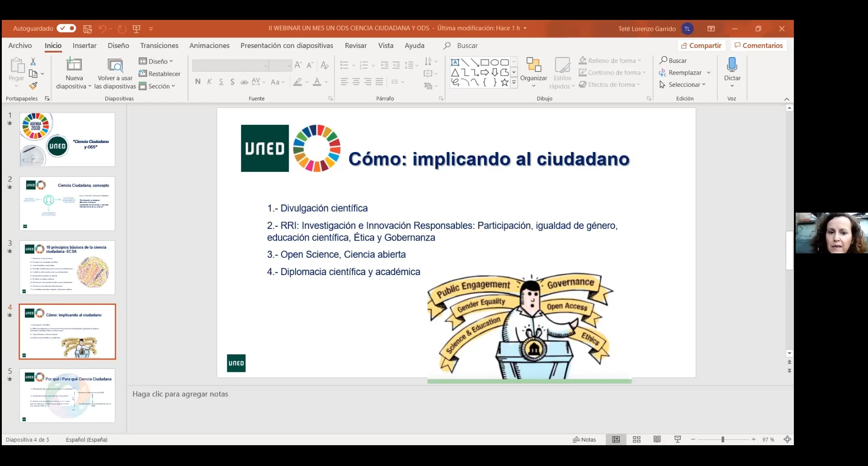Switch to the Animaciones tab
This screenshot has height=466, width=868.
click(209, 45)
